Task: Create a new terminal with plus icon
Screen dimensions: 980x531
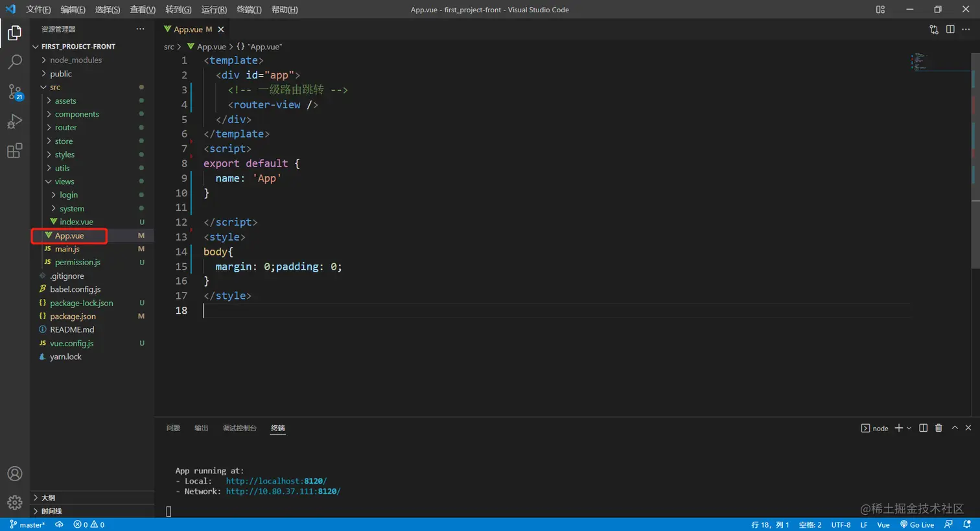Action: pyautogui.click(x=898, y=428)
